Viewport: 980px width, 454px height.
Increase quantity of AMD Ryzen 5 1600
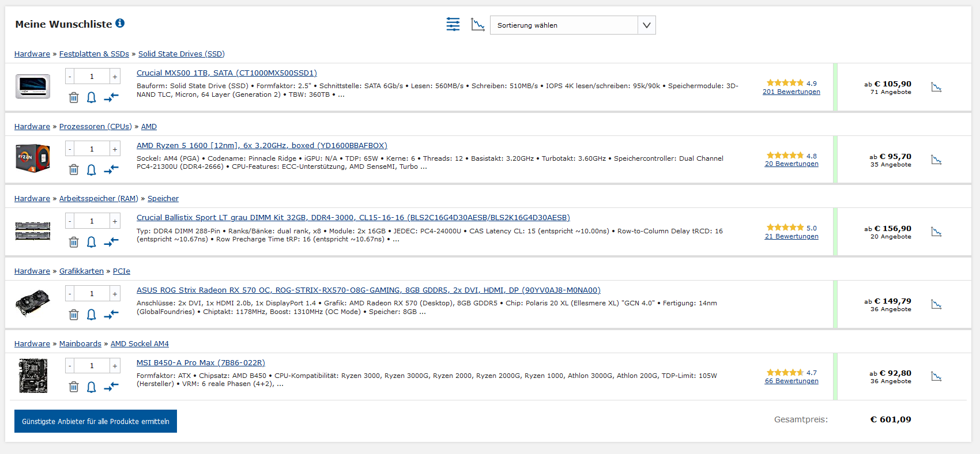[x=115, y=149]
